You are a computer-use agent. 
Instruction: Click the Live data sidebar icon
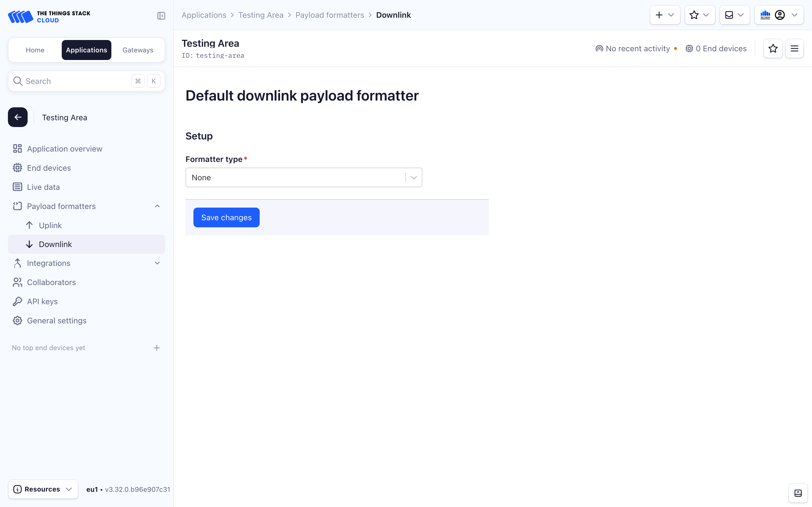17,187
